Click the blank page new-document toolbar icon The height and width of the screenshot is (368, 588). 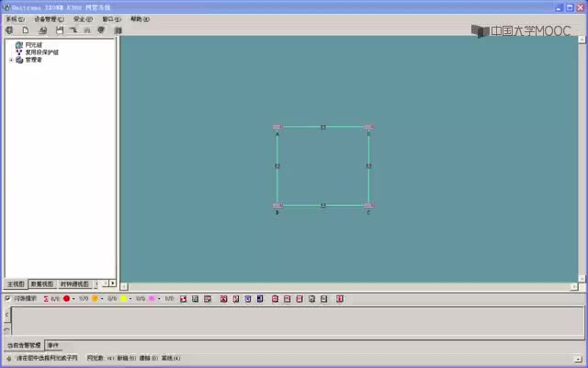26,30
